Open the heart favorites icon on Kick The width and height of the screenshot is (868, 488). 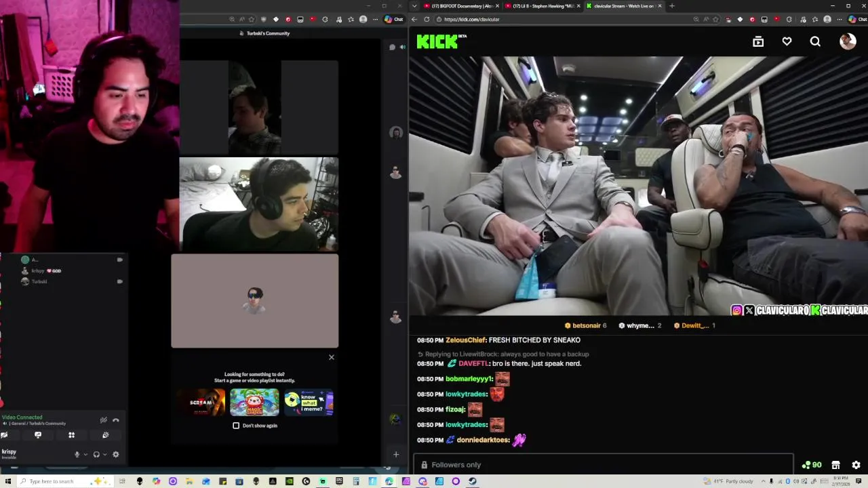click(x=787, y=42)
